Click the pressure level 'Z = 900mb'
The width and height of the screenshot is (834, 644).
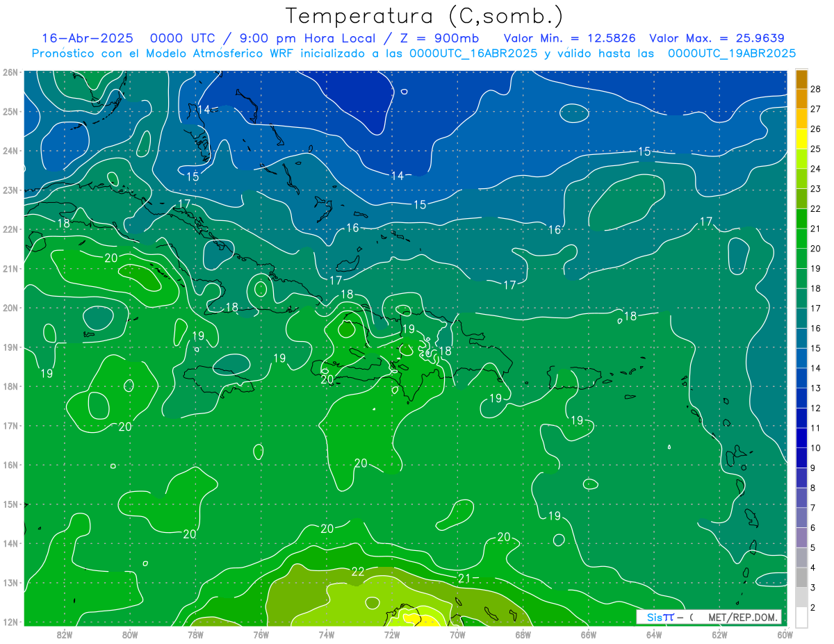pos(439,38)
